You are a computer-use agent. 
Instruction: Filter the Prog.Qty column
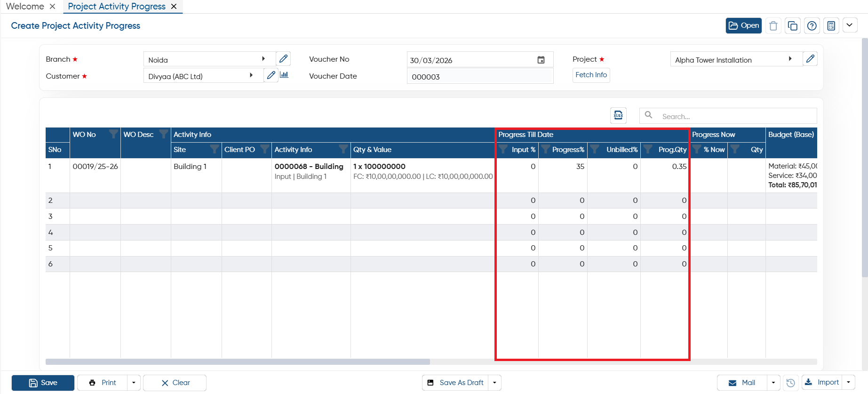pyautogui.click(x=648, y=149)
